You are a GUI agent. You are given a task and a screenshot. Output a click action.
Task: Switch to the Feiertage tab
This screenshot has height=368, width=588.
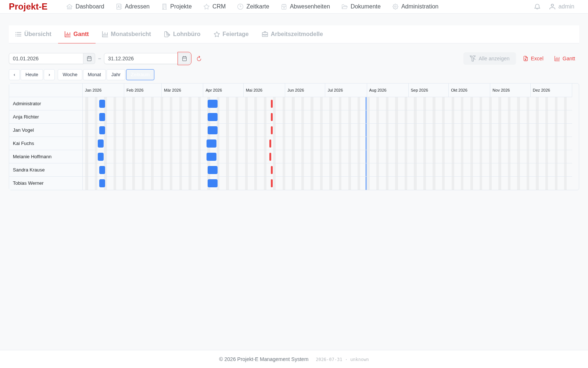point(231,34)
